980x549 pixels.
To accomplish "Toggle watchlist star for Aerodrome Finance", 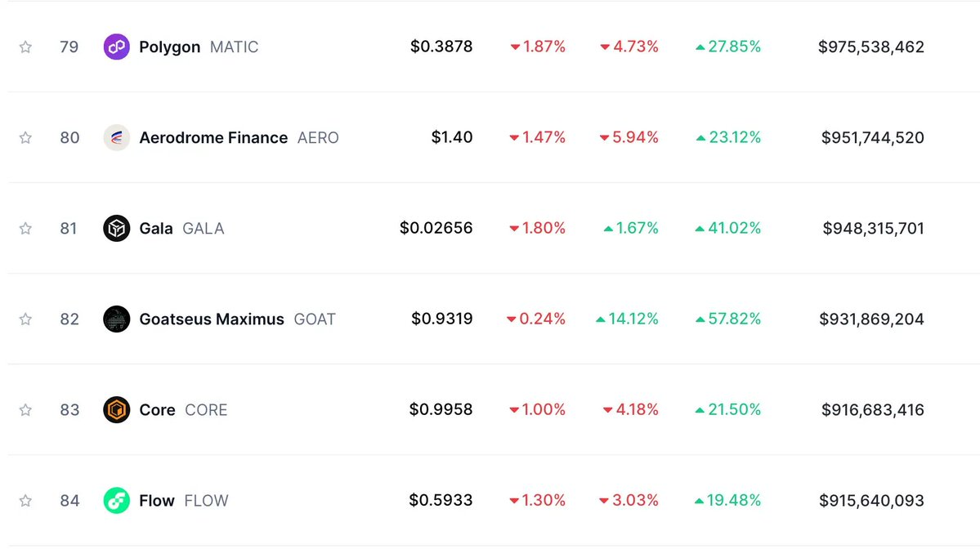I will tap(25, 138).
